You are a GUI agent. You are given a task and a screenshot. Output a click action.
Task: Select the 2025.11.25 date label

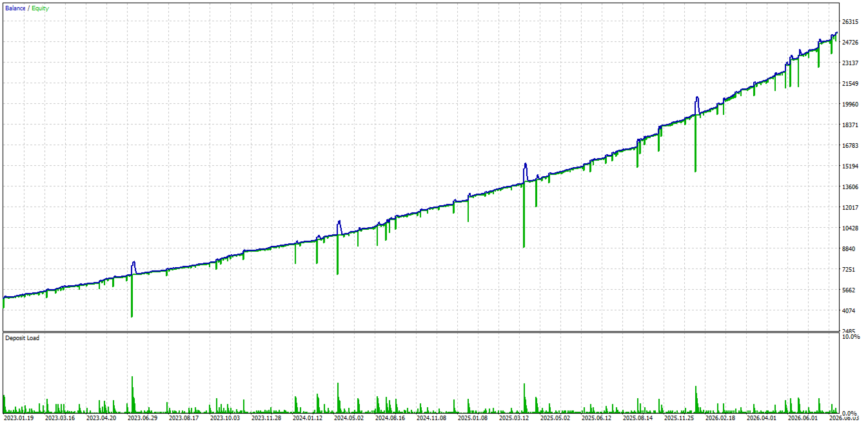(680, 418)
